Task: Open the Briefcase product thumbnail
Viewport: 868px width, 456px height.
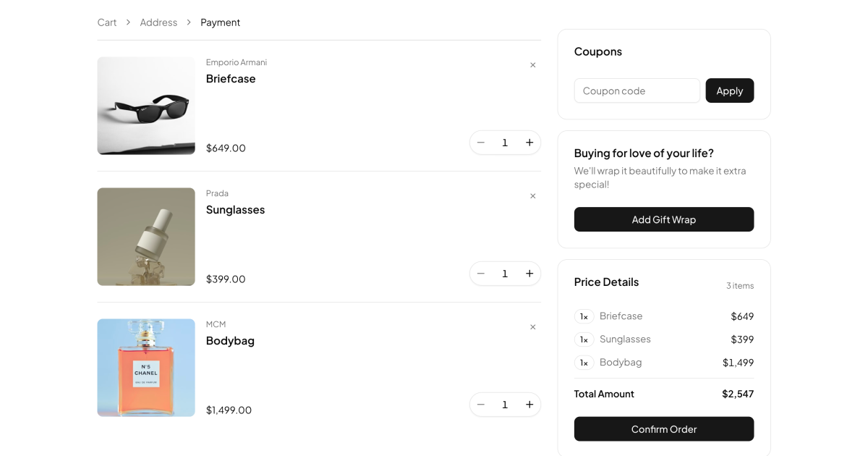Action: tap(145, 106)
